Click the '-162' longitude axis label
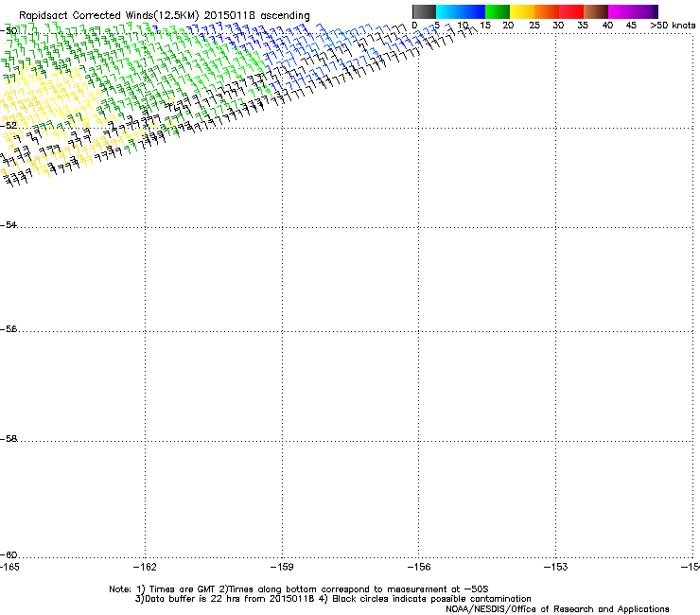Viewport: 700px width, 615px height. [145, 567]
